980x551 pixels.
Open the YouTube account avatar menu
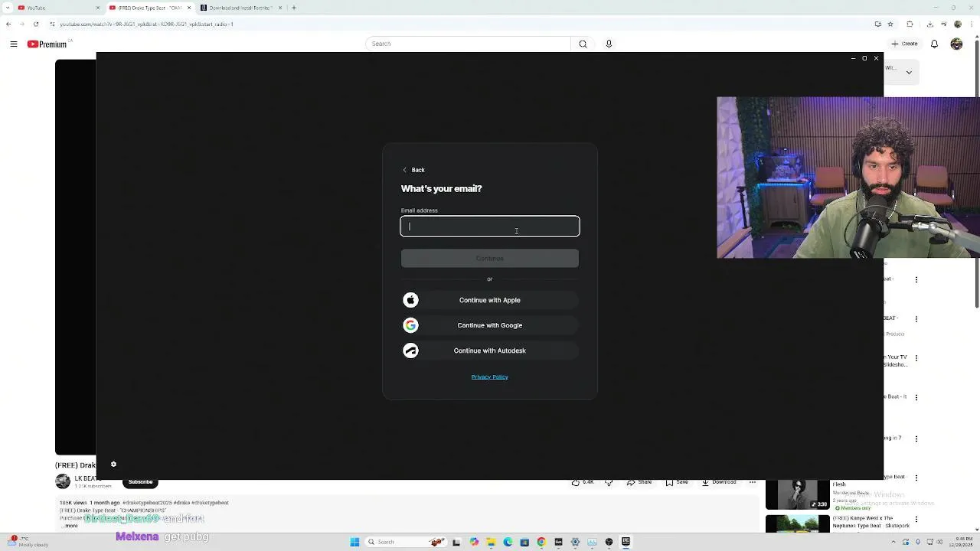tap(956, 44)
